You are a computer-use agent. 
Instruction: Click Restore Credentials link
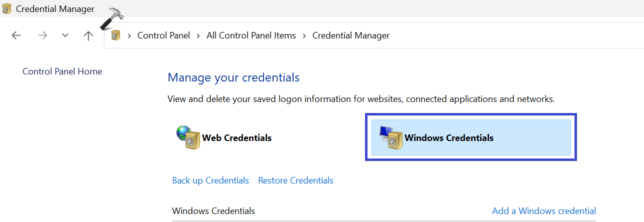pyautogui.click(x=295, y=180)
